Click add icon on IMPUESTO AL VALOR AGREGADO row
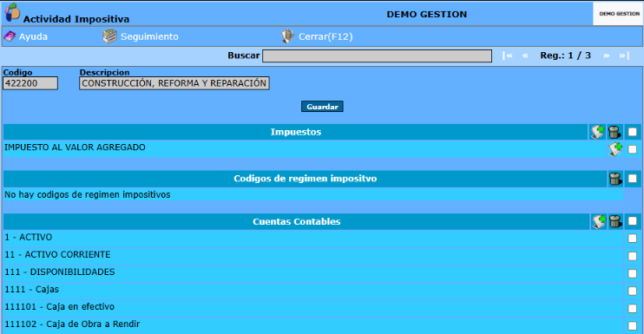This screenshot has height=334, width=644. pos(615,149)
